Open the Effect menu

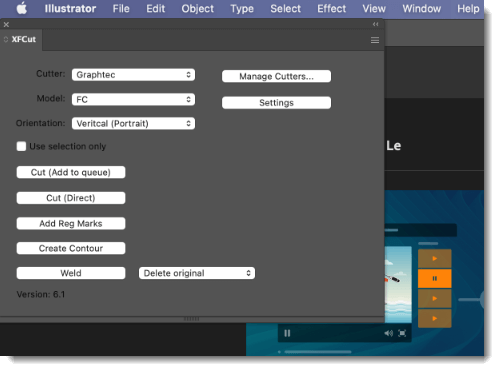tap(331, 9)
